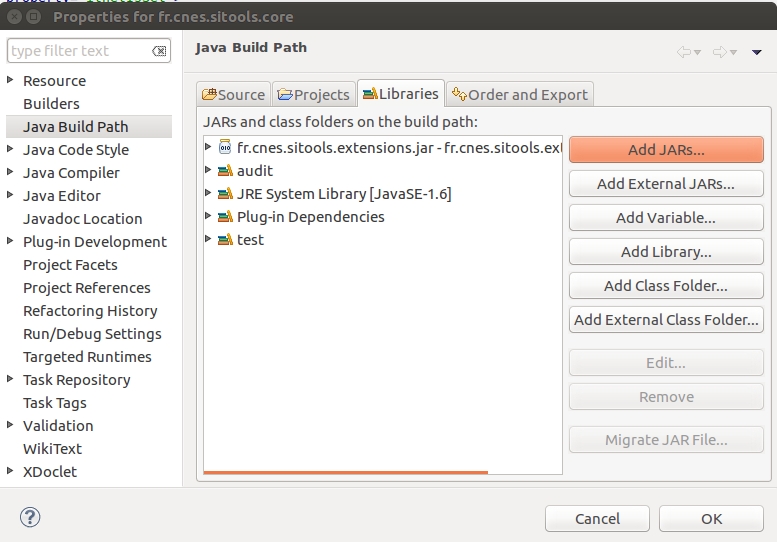Click the back navigation arrow icon

pyautogui.click(x=685, y=52)
